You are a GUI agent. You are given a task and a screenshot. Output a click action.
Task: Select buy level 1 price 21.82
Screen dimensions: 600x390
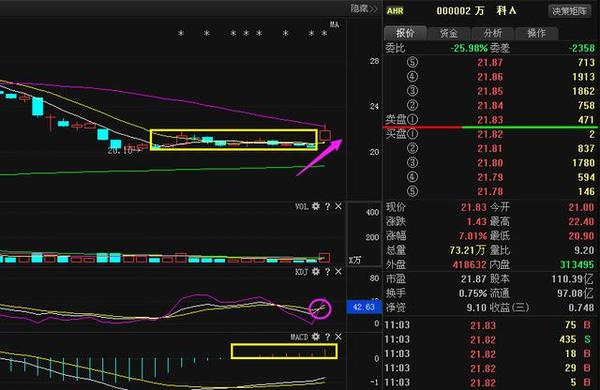(490, 134)
